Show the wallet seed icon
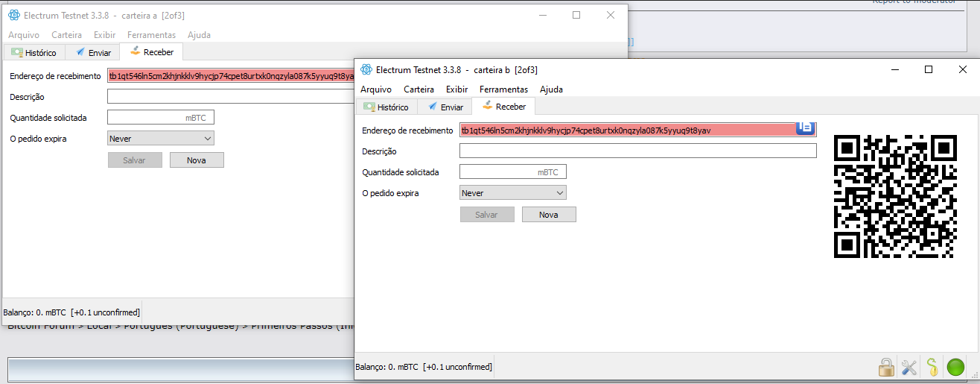 coord(932,367)
